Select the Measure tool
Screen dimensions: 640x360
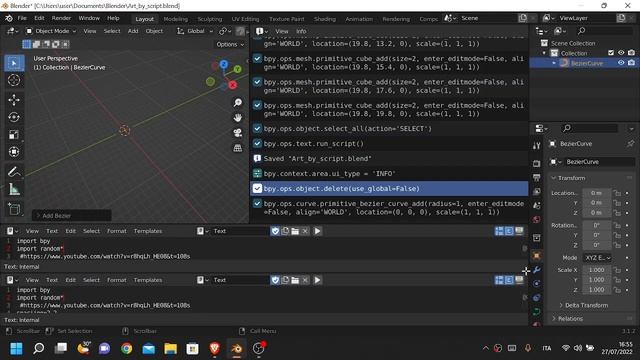pyautogui.click(x=14, y=189)
